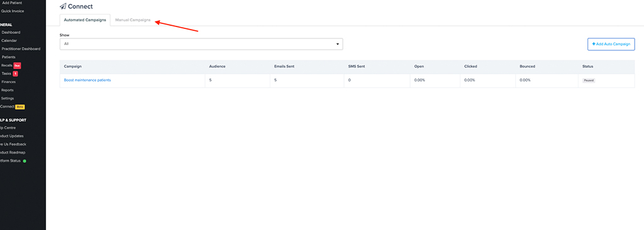
Task: Go to Dashboard in sidebar
Action: tap(11, 32)
